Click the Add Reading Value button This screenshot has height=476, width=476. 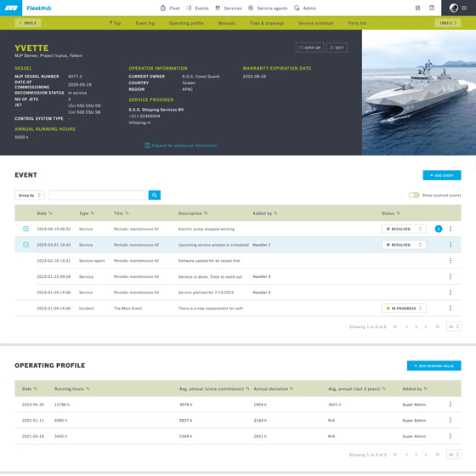(x=433, y=365)
